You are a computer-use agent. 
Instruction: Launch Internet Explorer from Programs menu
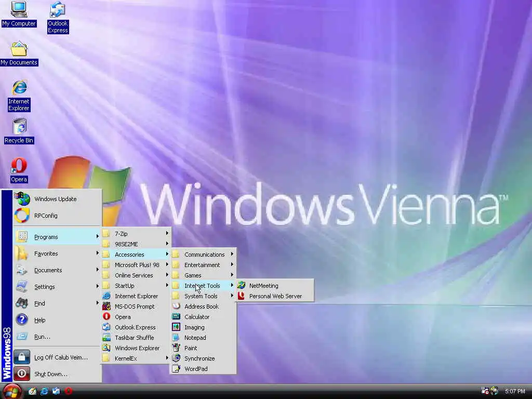136,296
